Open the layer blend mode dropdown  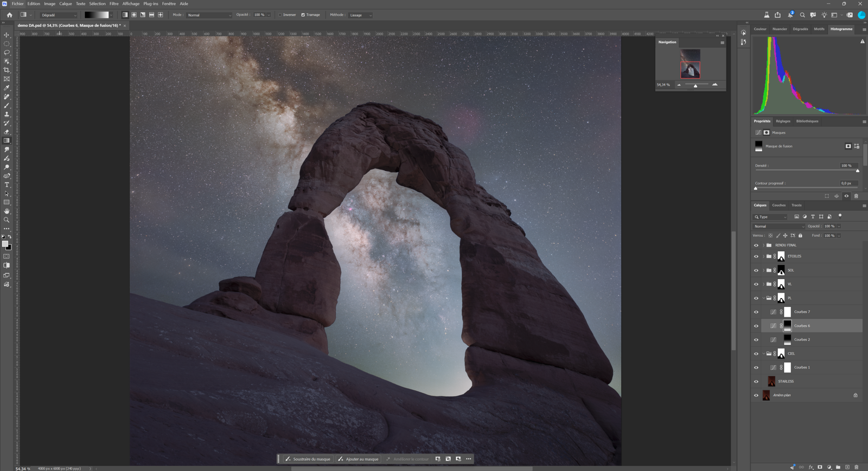[779, 227]
